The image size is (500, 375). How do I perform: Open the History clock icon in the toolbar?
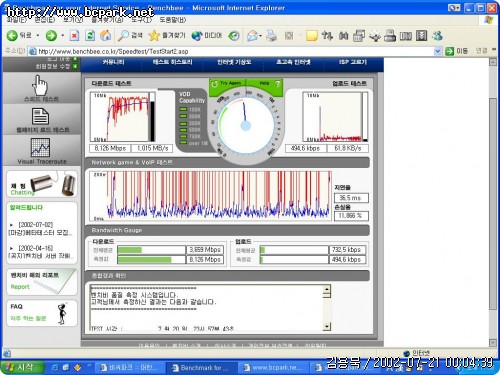234,35
